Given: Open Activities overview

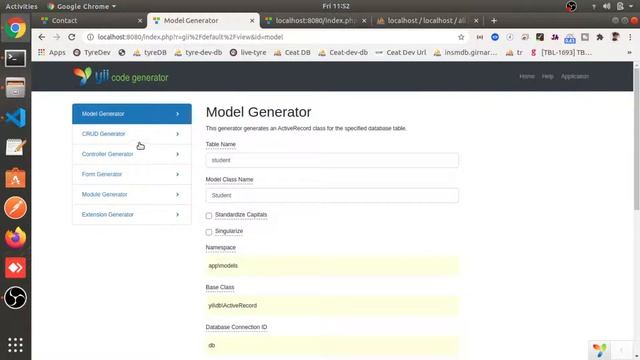Looking at the screenshot, I should (x=21, y=6).
